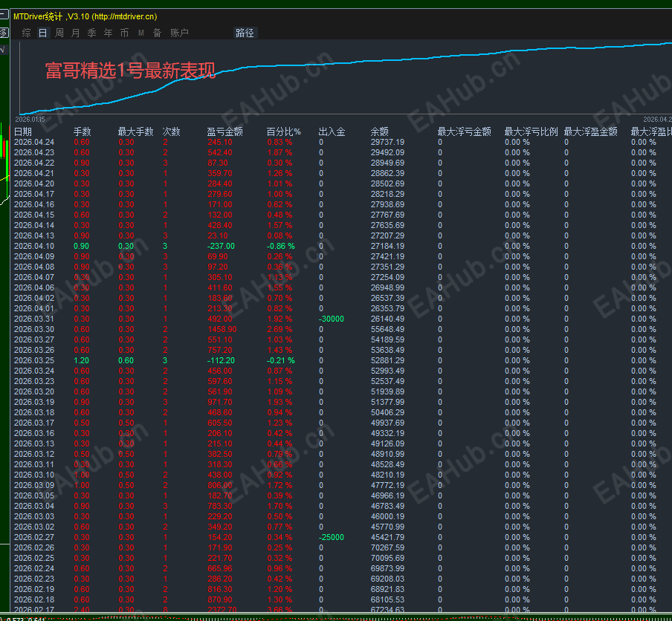Image resolution: width=672 pixels, height=621 pixels.
Task: Click the -0.86 % percentage cell
Action: click(281, 247)
